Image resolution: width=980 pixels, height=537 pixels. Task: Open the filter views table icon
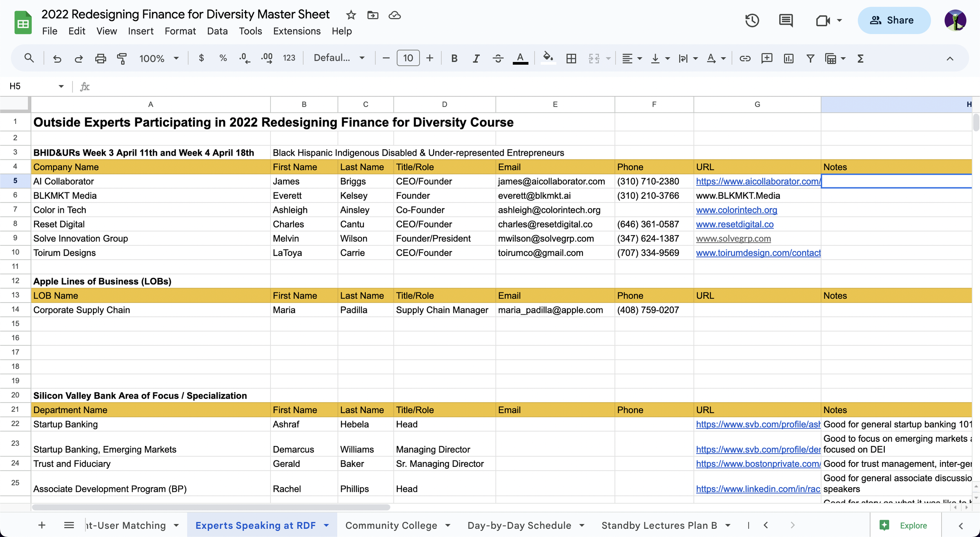point(831,58)
